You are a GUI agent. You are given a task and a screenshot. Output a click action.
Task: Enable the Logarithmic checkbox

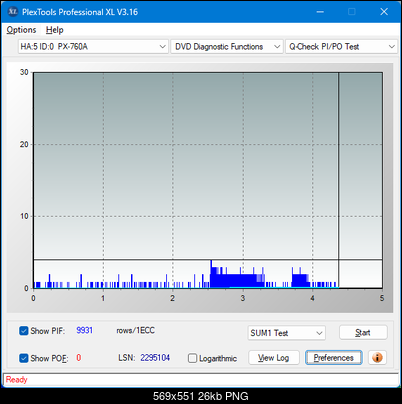coord(192,358)
